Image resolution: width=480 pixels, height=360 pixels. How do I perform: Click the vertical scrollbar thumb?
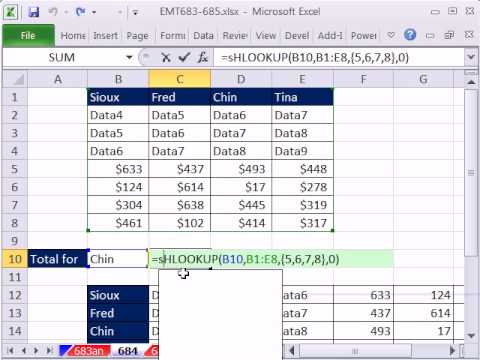[471, 173]
